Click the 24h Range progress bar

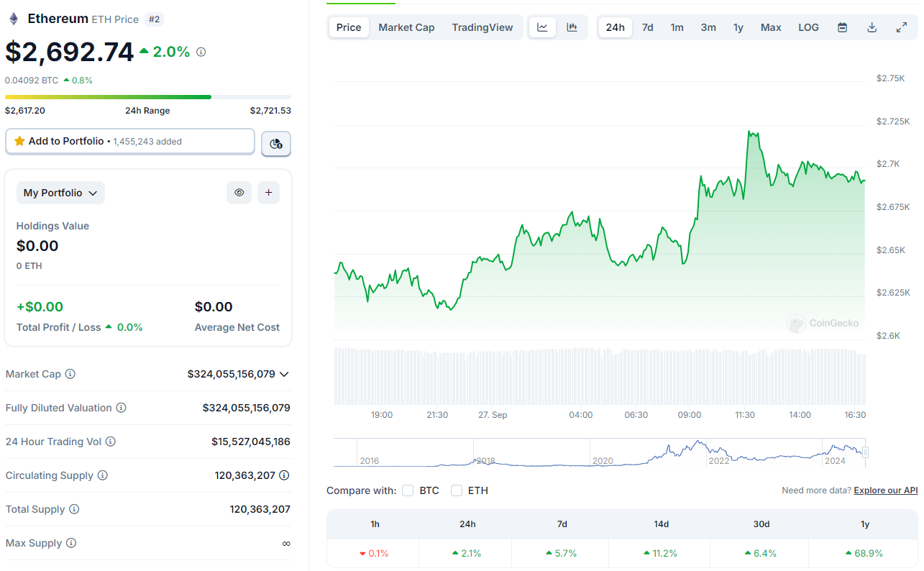148,97
